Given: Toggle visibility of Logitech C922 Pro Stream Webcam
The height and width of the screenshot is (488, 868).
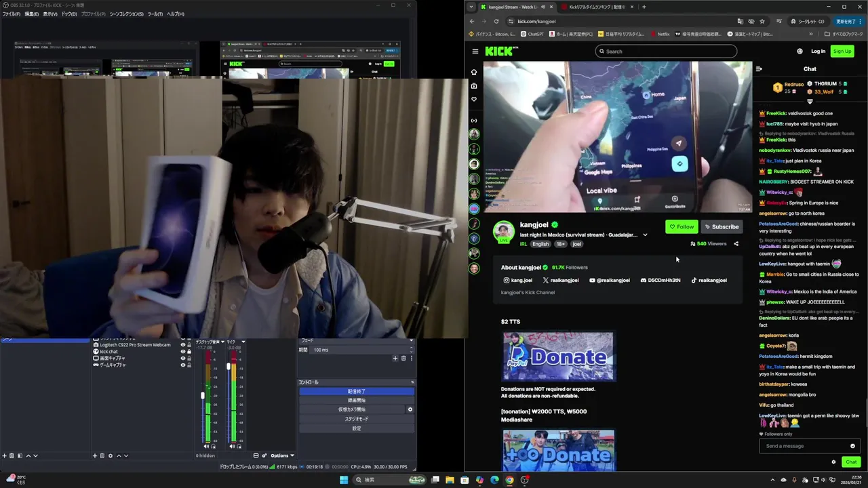Looking at the screenshot, I should pyautogui.click(x=182, y=344).
